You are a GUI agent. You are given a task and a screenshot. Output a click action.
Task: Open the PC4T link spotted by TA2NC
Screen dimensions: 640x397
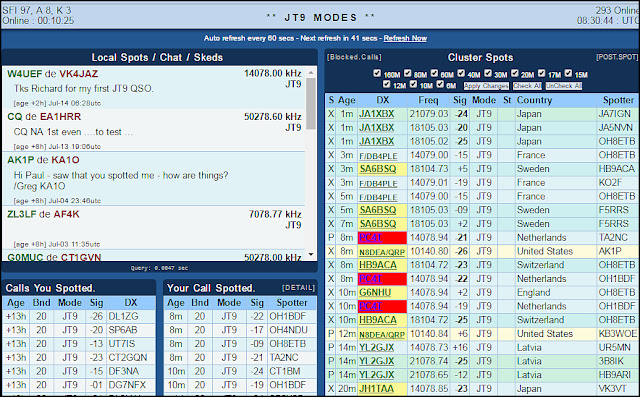pos(370,237)
